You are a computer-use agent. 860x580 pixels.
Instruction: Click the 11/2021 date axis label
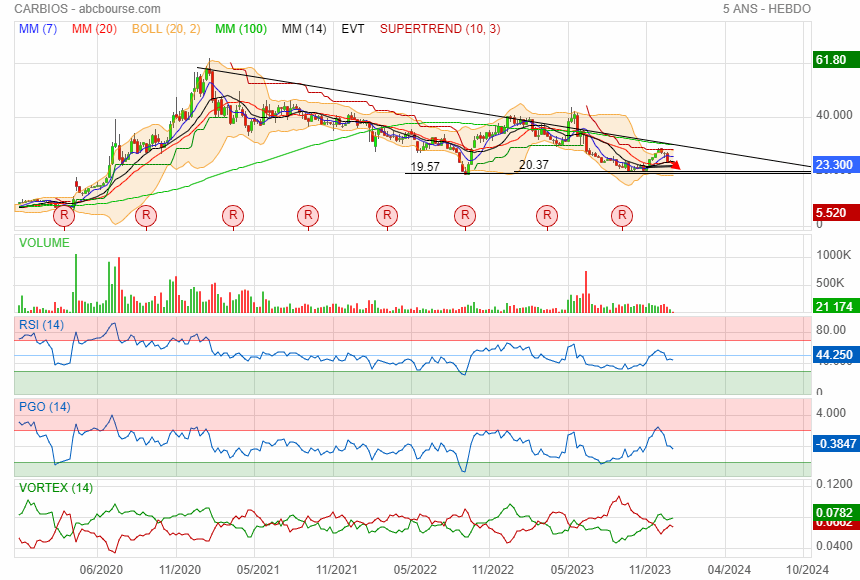337,570
